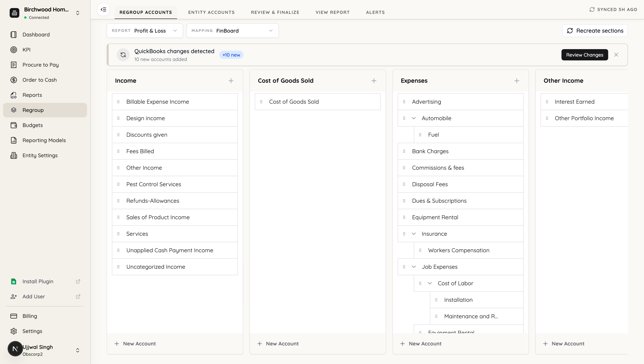
Task: Open Settings from the sidebar
Action: (x=45, y=331)
